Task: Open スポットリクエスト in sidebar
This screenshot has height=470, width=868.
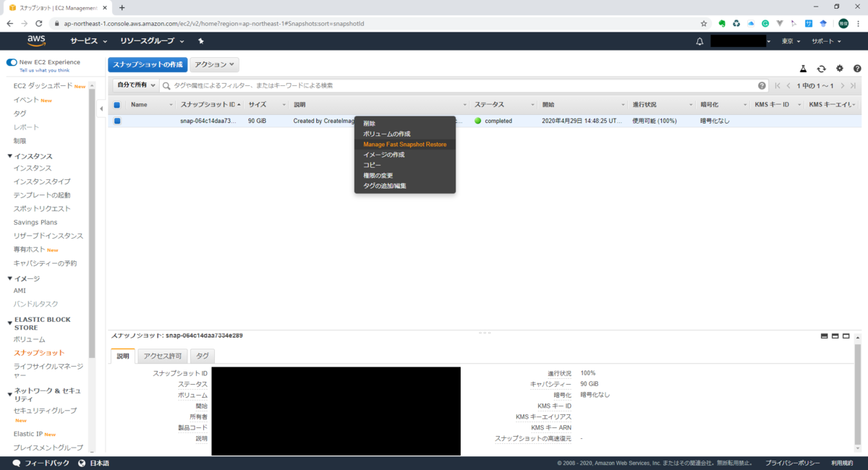Action: pyautogui.click(x=41, y=208)
